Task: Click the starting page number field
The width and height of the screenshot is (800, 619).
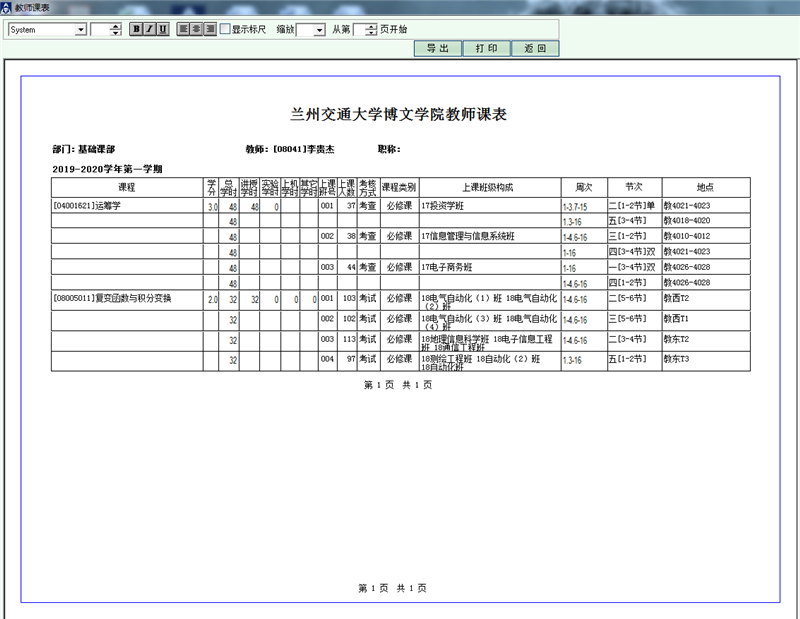Action: click(x=360, y=30)
